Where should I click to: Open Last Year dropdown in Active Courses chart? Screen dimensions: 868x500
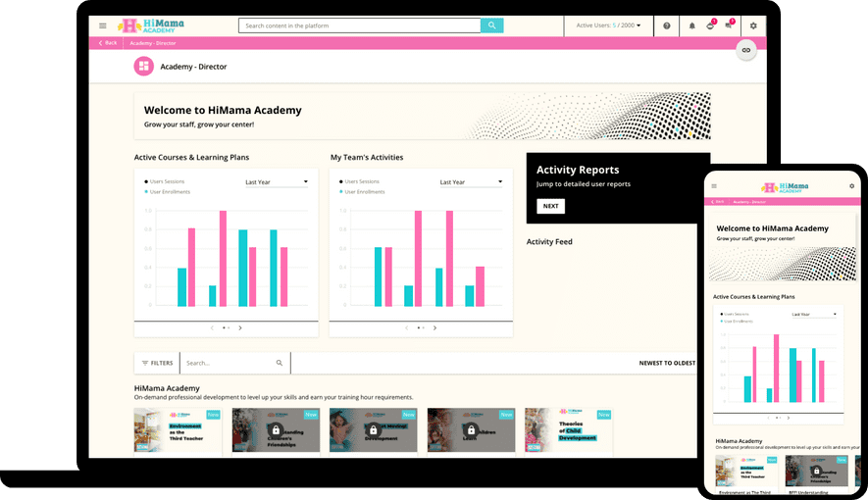pos(277,182)
